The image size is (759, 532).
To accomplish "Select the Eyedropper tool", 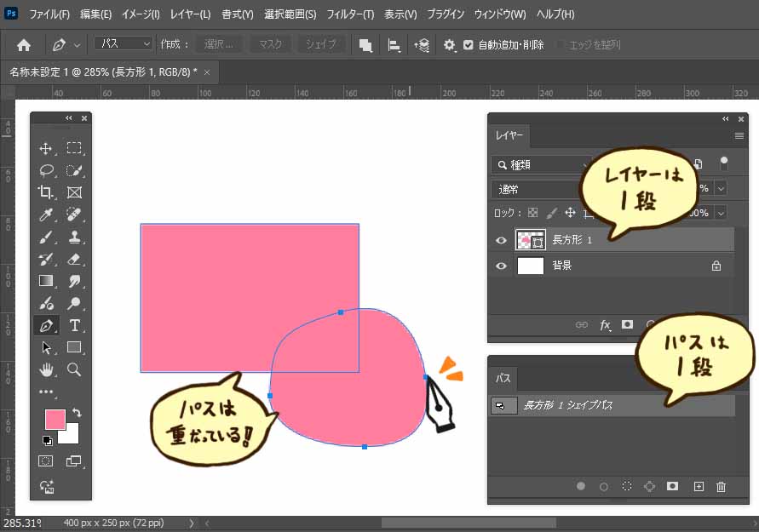I will click(46, 215).
